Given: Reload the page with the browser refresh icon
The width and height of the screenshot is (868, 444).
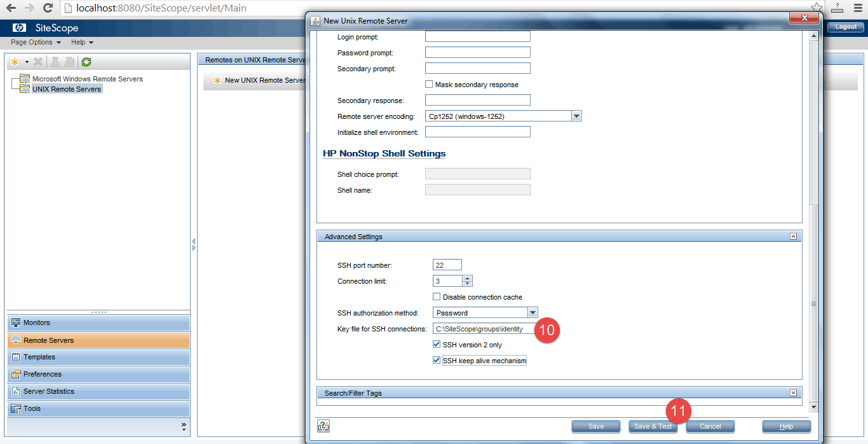Looking at the screenshot, I should tap(48, 8).
